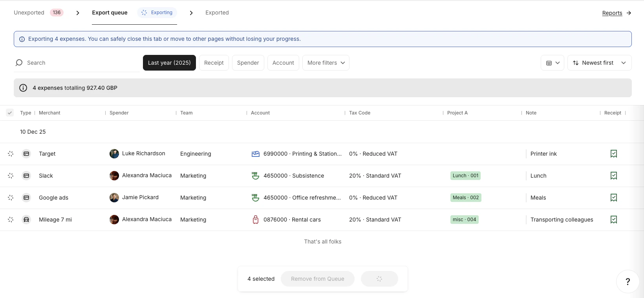
Task: Click Printing & Stationery account icon
Action: coord(255,154)
